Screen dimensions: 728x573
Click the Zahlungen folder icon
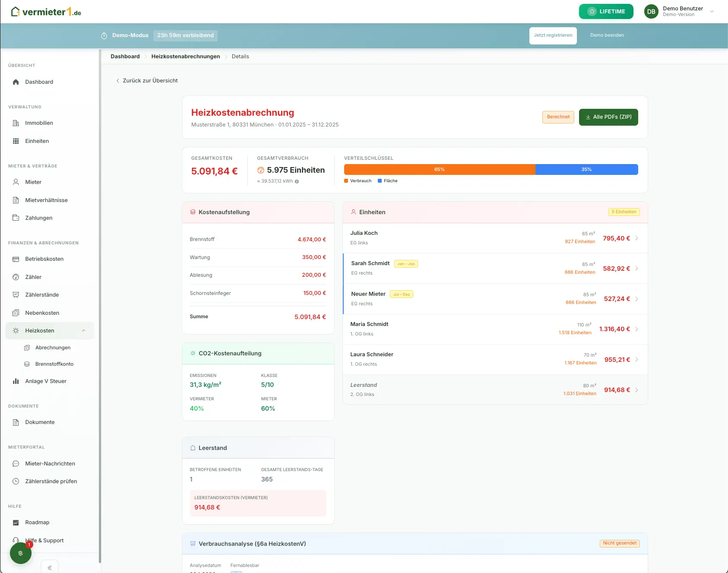16,218
